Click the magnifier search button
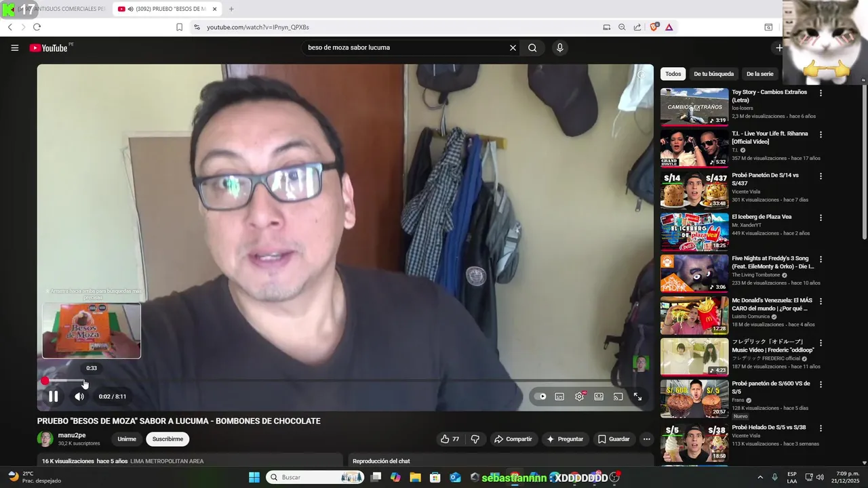868x488 pixels. [532, 47]
